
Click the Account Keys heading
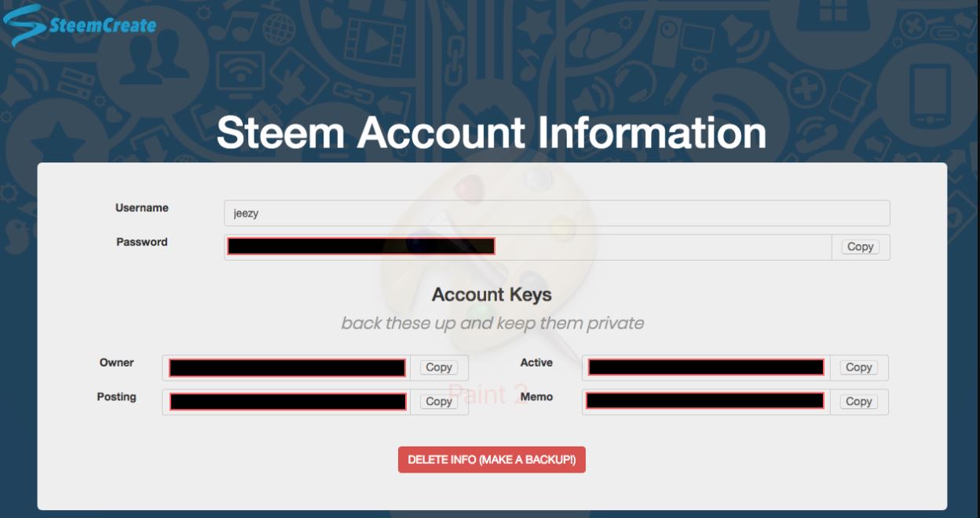[x=492, y=295]
